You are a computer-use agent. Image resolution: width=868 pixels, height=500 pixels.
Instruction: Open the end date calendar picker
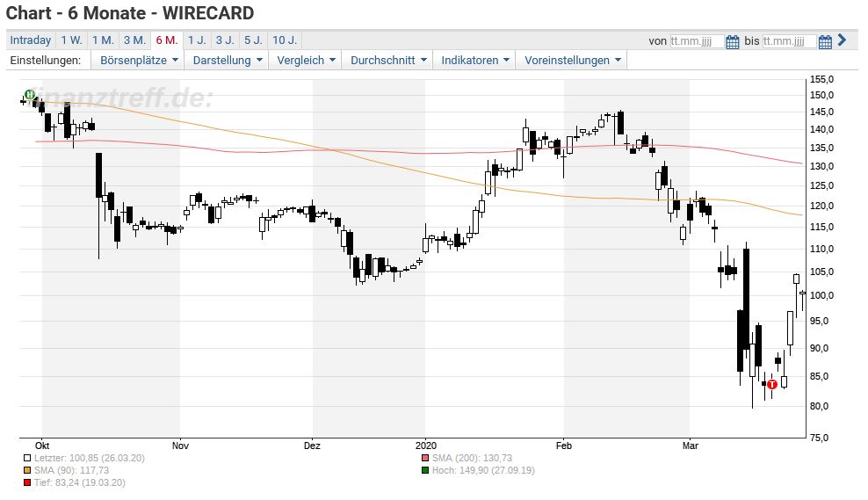825,41
